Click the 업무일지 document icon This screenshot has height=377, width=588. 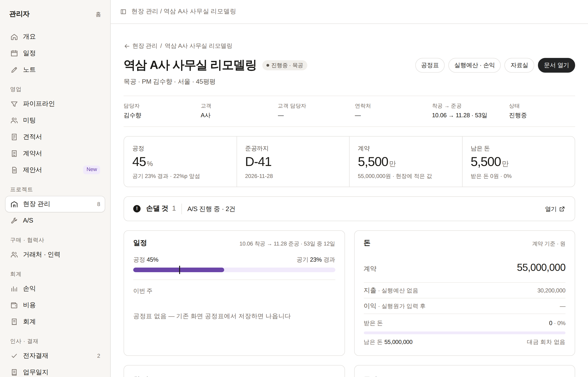pyautogui.click(x=14, y=372)
